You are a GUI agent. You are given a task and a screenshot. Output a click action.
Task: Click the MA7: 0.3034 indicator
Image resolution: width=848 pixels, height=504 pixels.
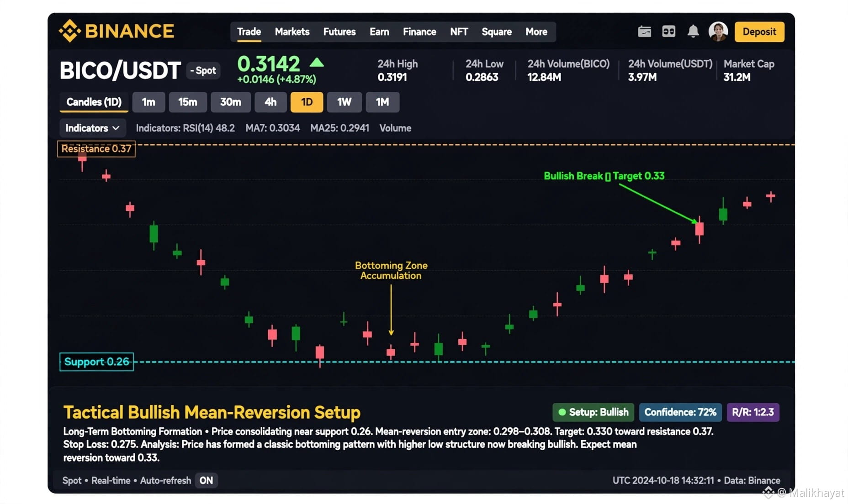coord(273,128)
